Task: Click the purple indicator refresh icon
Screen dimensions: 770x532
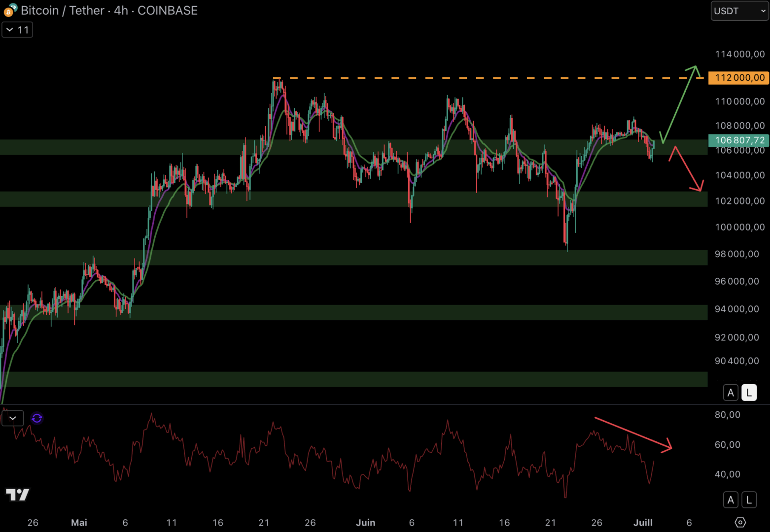Action: [37, 418]
